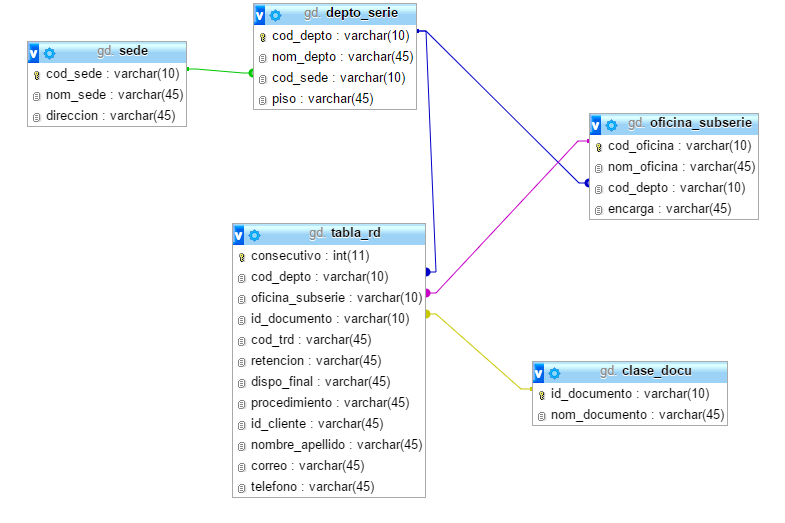785x523 pixels.
Task: Click the retencion : varchar(45) row
Action: click(x=329, y=361)
